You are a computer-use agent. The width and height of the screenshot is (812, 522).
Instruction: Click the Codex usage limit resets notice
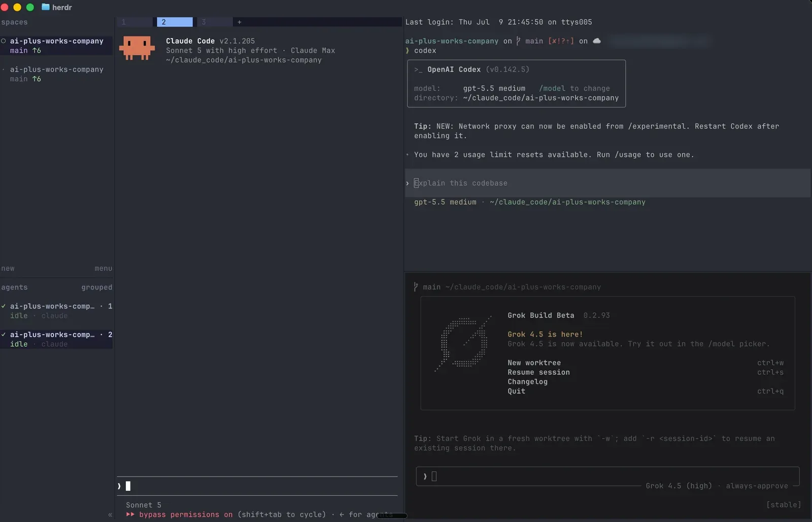[554, 155]
